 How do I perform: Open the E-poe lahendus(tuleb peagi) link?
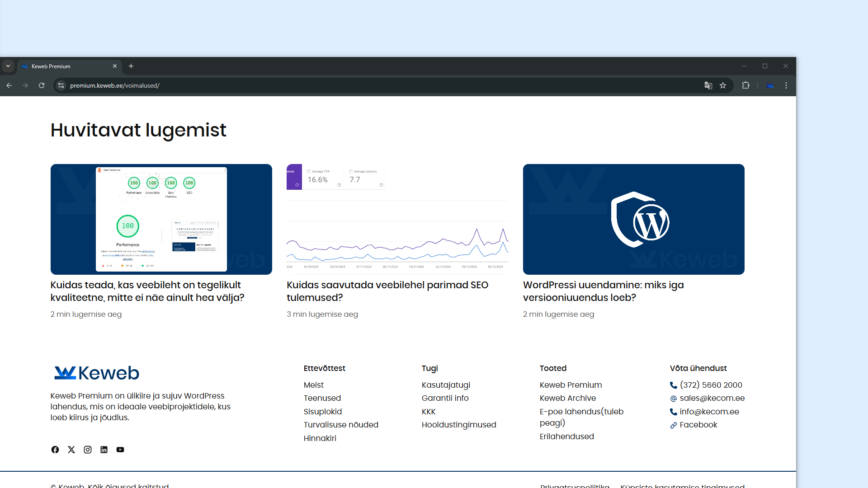point(582,417)
